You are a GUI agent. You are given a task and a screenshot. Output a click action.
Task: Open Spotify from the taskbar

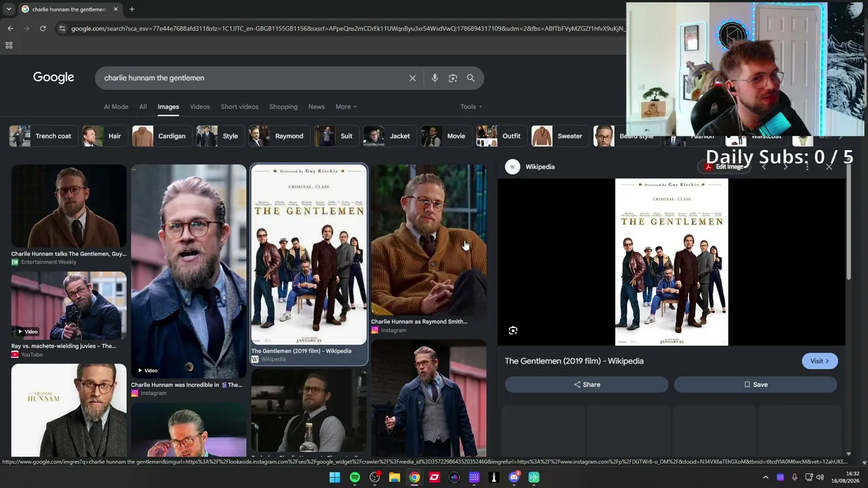(x=355, y=477)
